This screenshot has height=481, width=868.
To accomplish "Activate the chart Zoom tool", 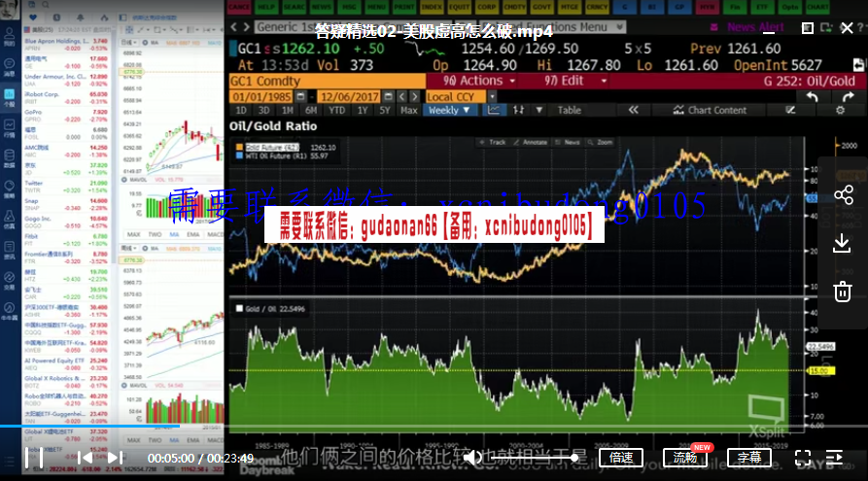I will click(x=600, y=142).
